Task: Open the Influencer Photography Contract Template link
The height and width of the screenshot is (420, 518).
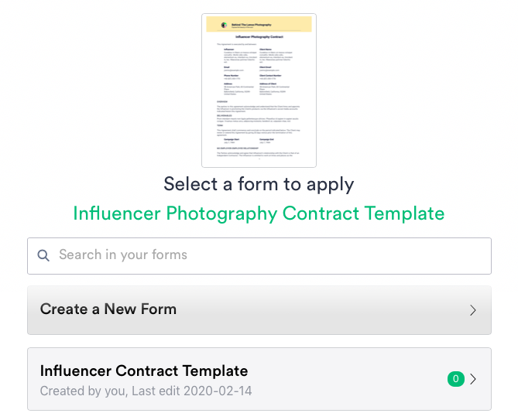Action: (x=259, y=213)
